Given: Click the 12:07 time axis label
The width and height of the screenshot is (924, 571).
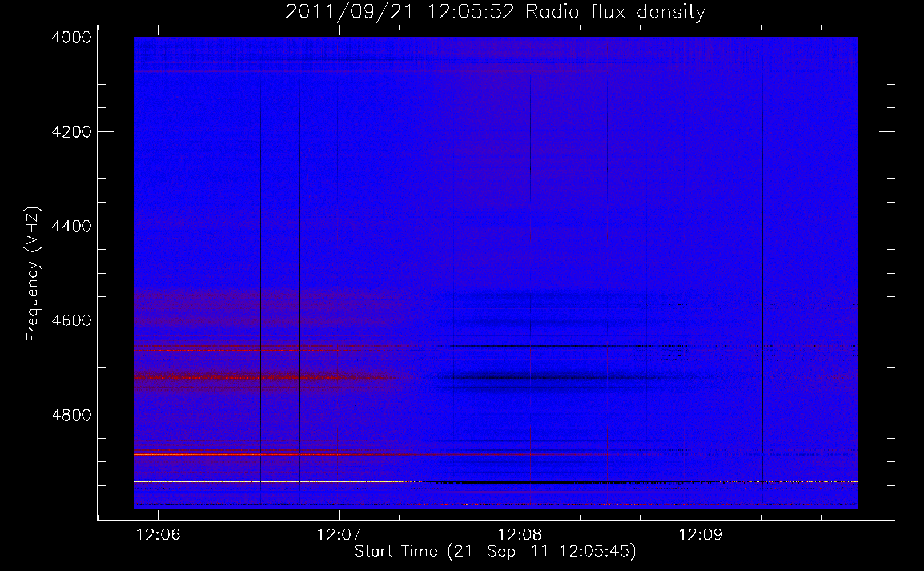Looking at the screenshot, I should point(339,535).
